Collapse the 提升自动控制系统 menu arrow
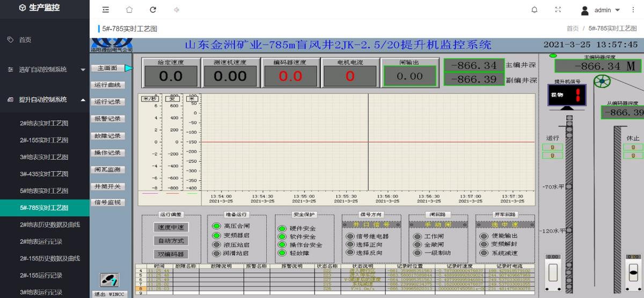This screenshot has height=298, width=644. 83,99
